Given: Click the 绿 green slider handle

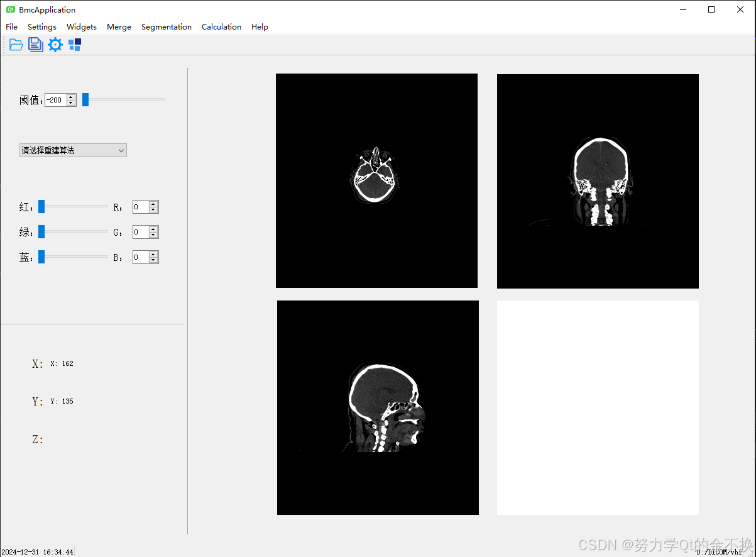Looking at the screenshot, I should pyautogui.click(x=41, y=231).
